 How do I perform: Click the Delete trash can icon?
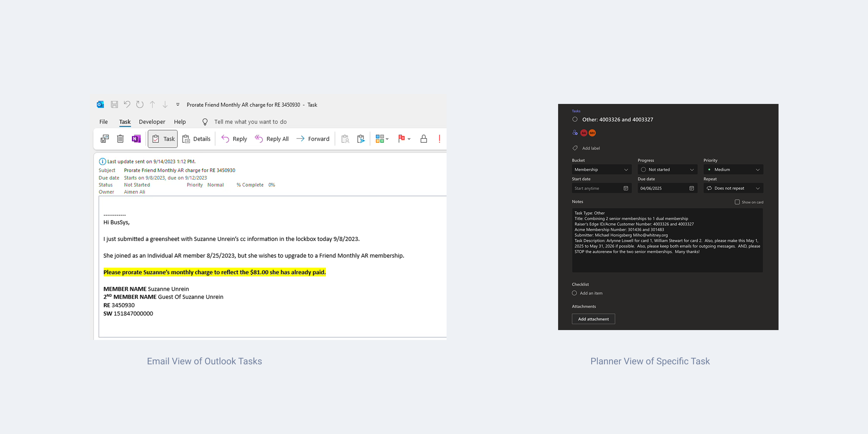click(x=120, y=139)
